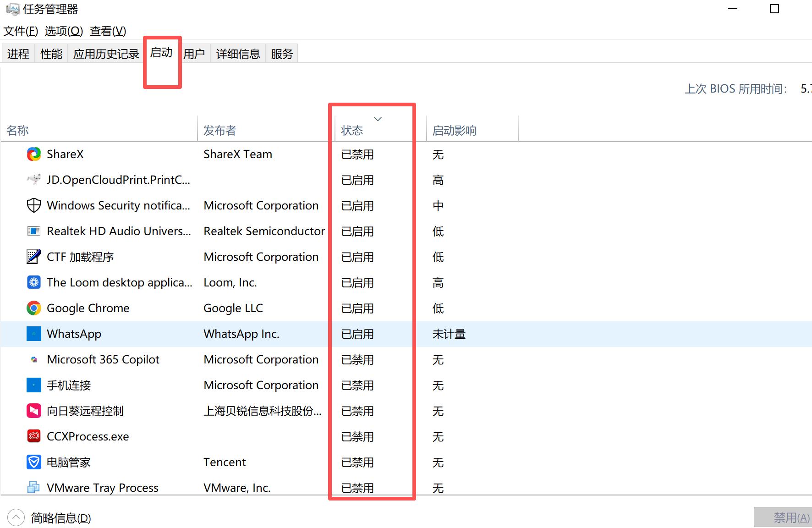The height and width of the screenshot is (528, 812).
Task: Switch to the 服务 tab
Action: 281,53
